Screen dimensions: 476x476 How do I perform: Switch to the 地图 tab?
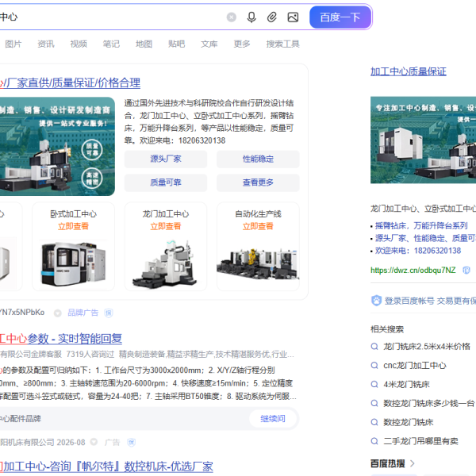(x=144, y=44)
